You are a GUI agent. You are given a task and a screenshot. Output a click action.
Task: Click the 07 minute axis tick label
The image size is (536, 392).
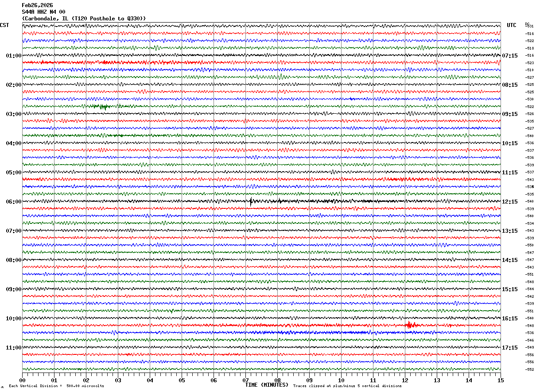245,380
